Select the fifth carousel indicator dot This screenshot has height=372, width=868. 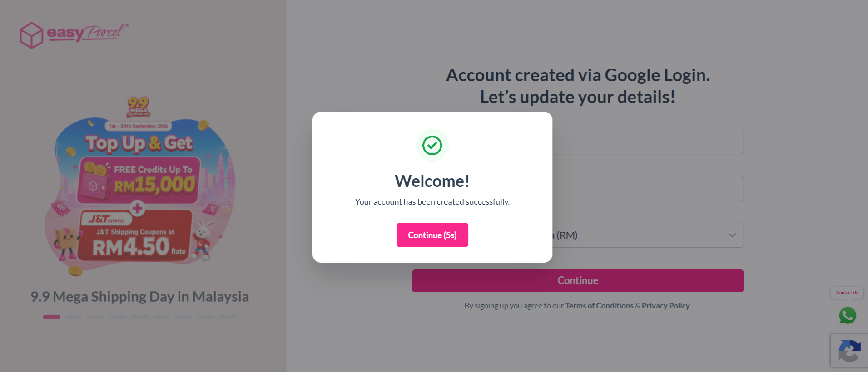(x=139, y=317)
